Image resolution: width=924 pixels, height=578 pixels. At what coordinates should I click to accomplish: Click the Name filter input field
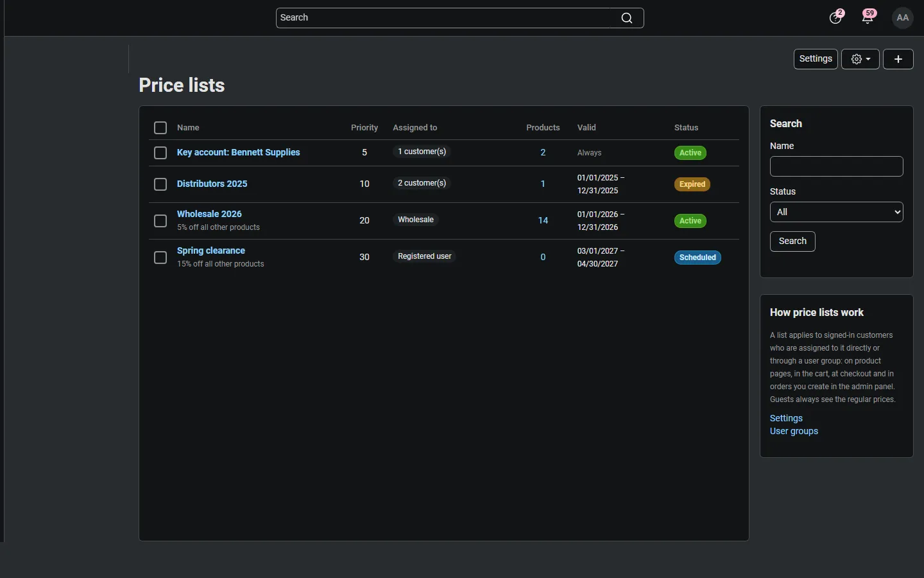click(837, 166)
